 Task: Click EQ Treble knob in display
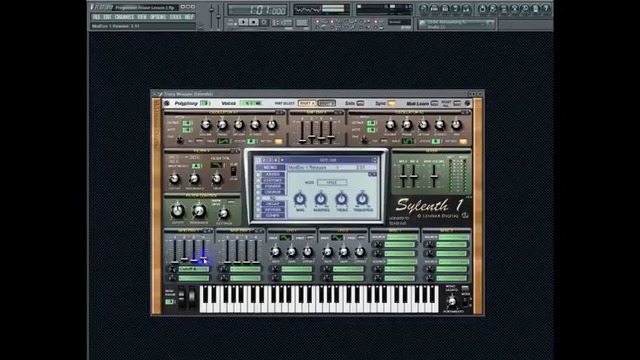341,199
